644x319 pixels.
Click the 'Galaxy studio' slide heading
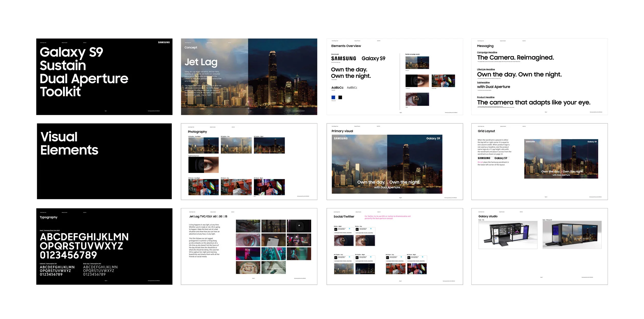click(x=488, y=217)
